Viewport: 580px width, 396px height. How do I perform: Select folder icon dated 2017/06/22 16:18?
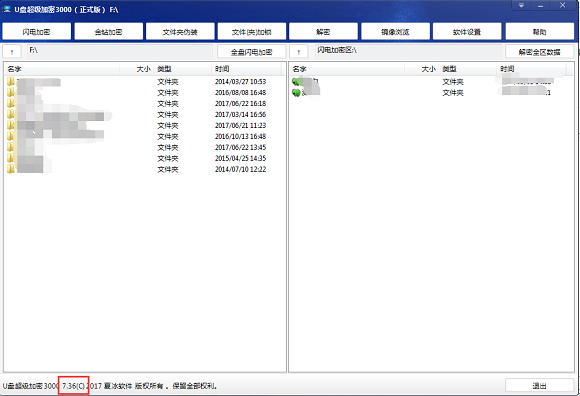(11, 104)
